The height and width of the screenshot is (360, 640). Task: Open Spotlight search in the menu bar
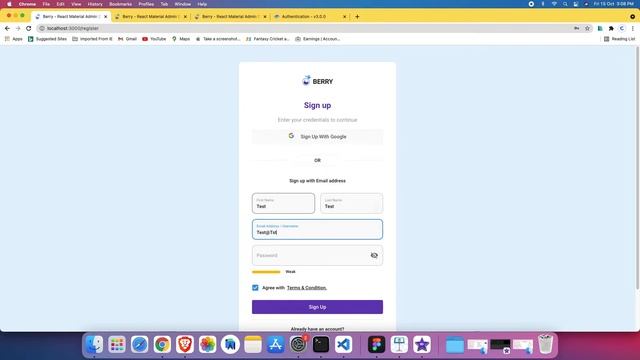click(x=565, y=4)
